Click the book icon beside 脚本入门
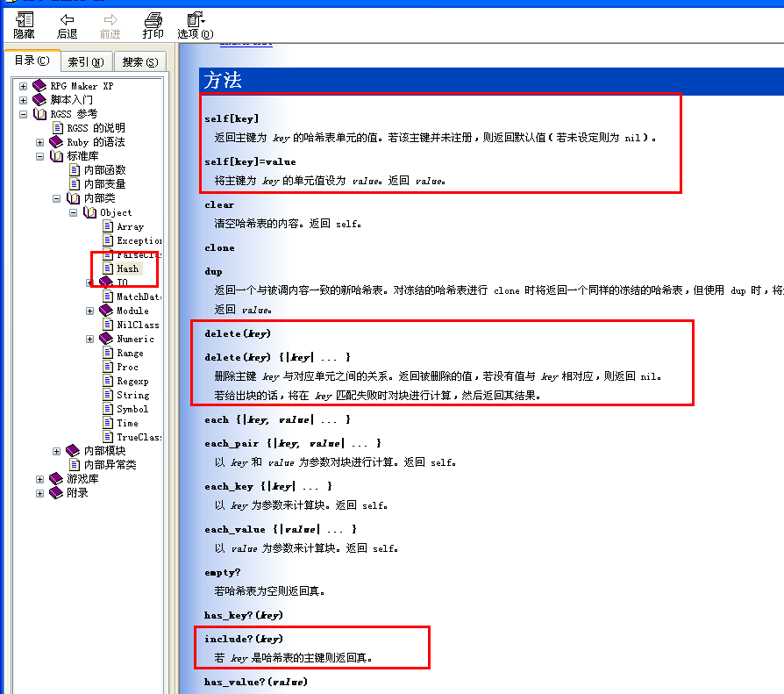The image size is (784, 694). (x=39, y=99)
